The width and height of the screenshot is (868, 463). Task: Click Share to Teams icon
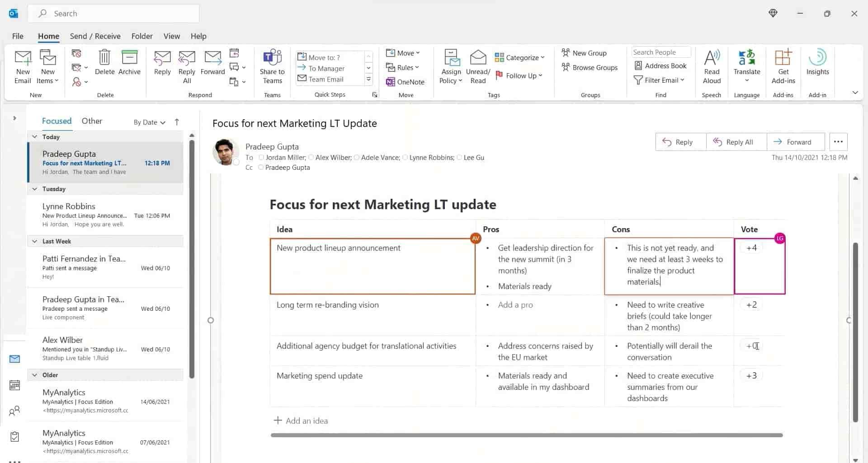coord(272,67)
